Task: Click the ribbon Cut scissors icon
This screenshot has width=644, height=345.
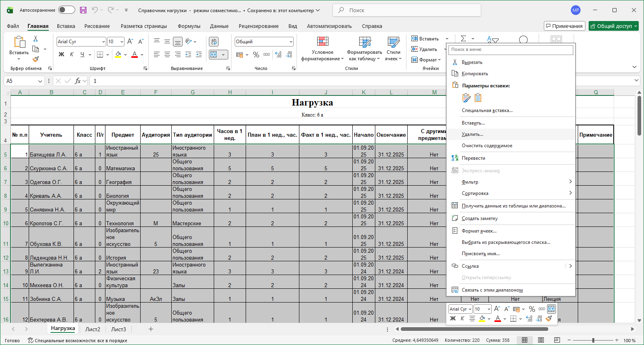Action: [x=36, y=39]
